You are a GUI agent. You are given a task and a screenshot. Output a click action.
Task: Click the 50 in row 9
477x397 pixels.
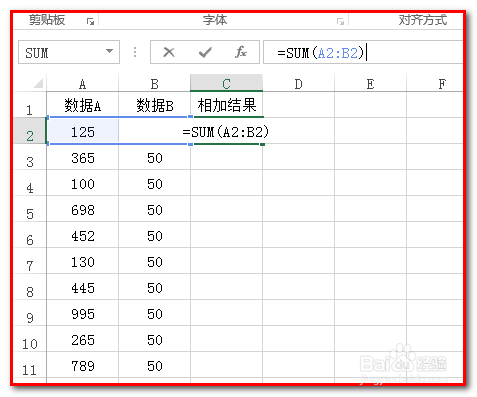pos(154,313)
